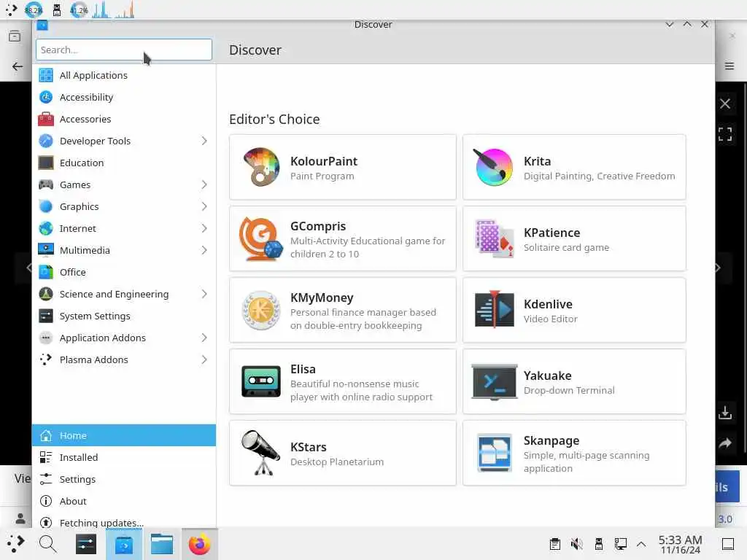The image size is (747, 560).
Task: Open the Installed apps page
Action: click(124, 457)
